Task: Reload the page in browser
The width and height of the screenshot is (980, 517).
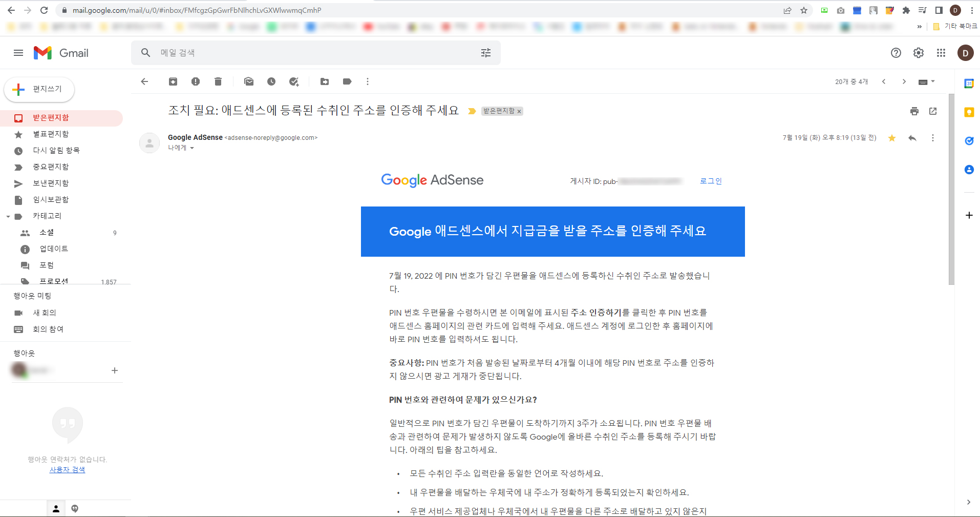Action: point(44,10)
